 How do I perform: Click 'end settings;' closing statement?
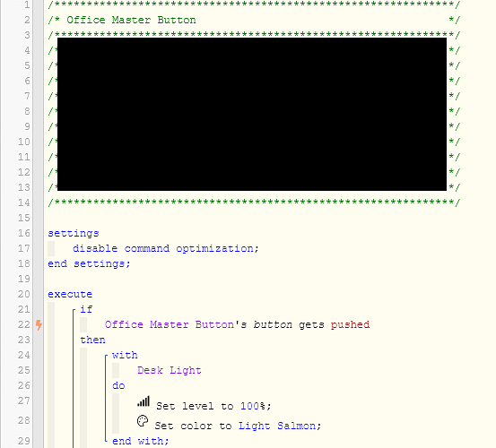89,263
